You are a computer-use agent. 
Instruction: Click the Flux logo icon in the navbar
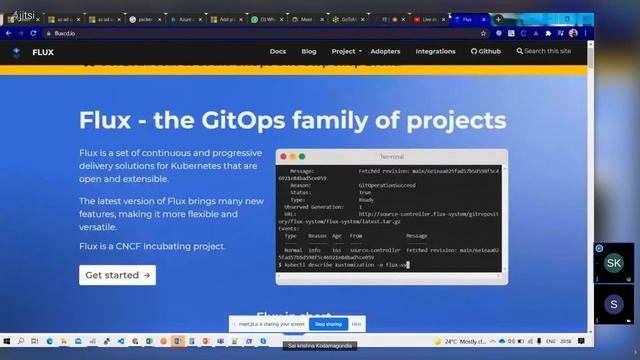click(16, 52)
